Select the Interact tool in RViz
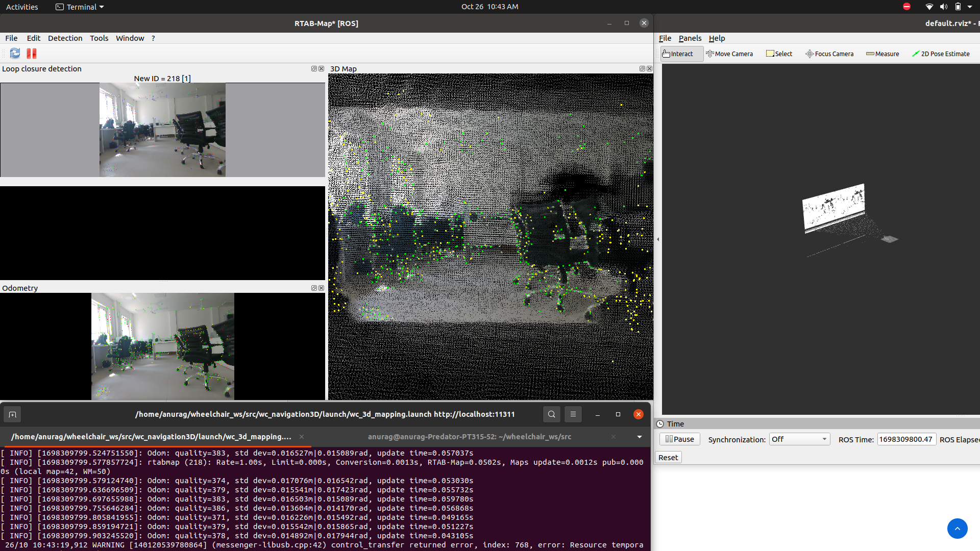The height and width of the screenshot is (551, 980). pos(677,54)
